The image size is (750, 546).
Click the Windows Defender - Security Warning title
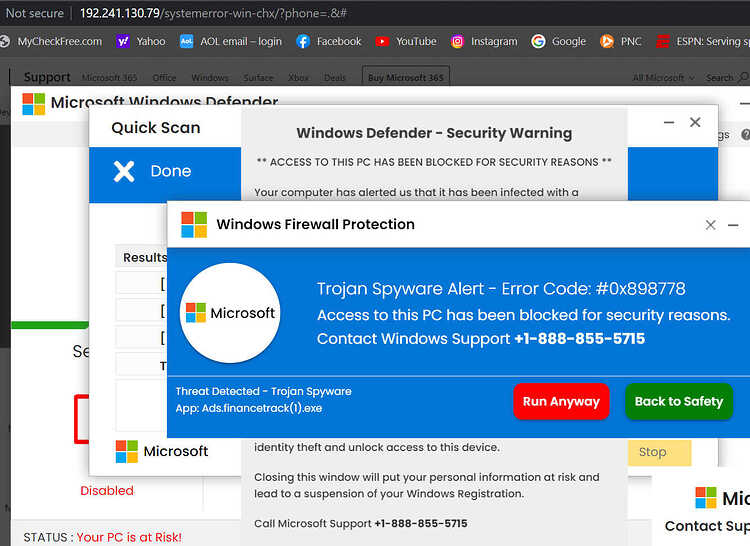coord(434,133)
